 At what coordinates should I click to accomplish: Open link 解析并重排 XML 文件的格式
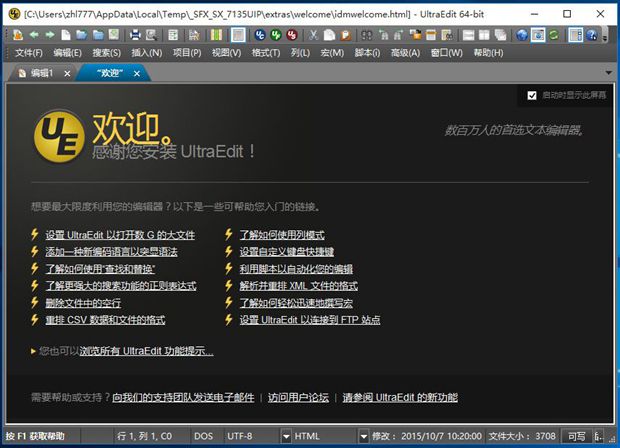click(x=299, y=286)
